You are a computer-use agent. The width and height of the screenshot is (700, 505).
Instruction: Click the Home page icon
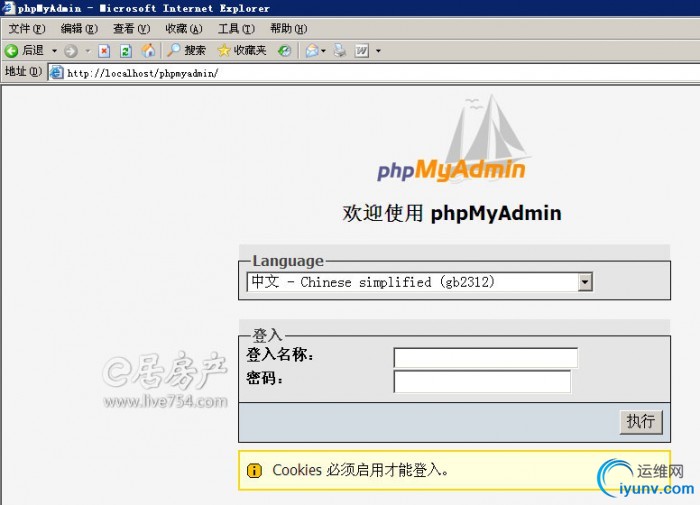[x=148, y=50]
